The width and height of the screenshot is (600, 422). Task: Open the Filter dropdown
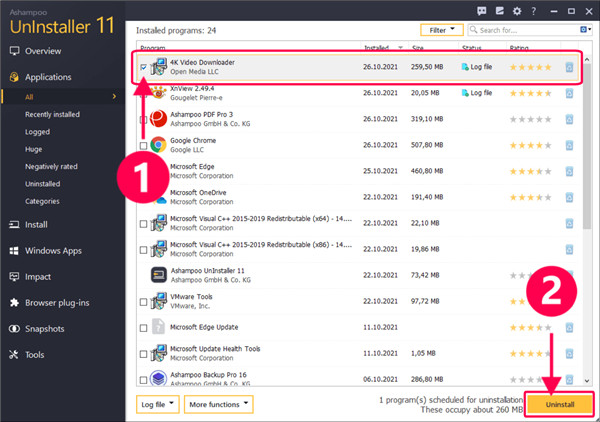point(442,30)
